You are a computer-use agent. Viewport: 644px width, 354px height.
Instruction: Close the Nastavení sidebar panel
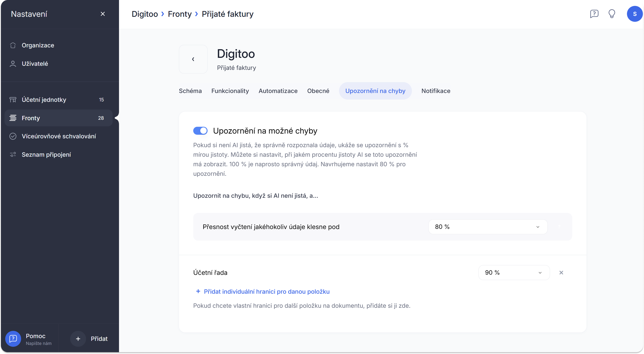tap(102, 14)
